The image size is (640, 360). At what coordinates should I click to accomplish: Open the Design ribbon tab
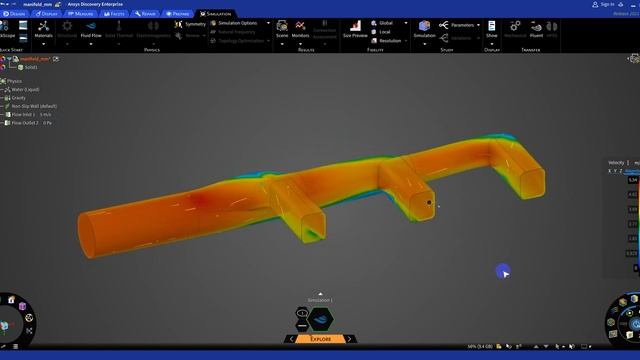pyautogui.click(x=14, y=14)
